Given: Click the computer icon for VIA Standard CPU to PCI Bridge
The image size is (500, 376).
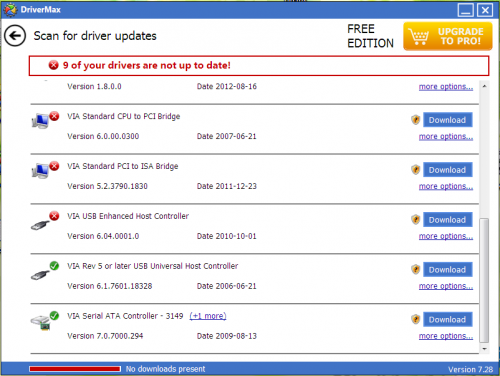Looking at the screenshot, I should point(40,121).
